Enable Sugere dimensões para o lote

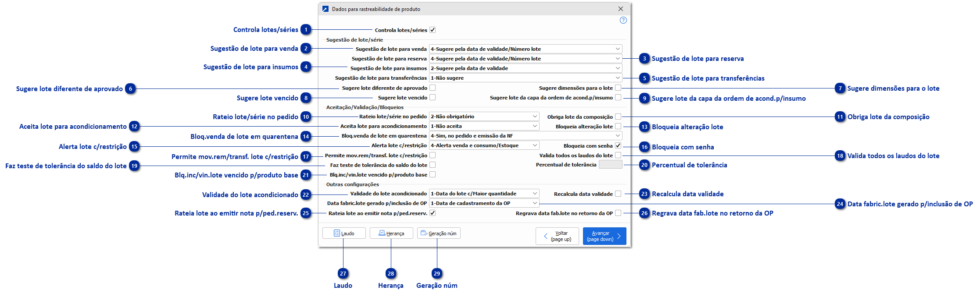(618, 88)
